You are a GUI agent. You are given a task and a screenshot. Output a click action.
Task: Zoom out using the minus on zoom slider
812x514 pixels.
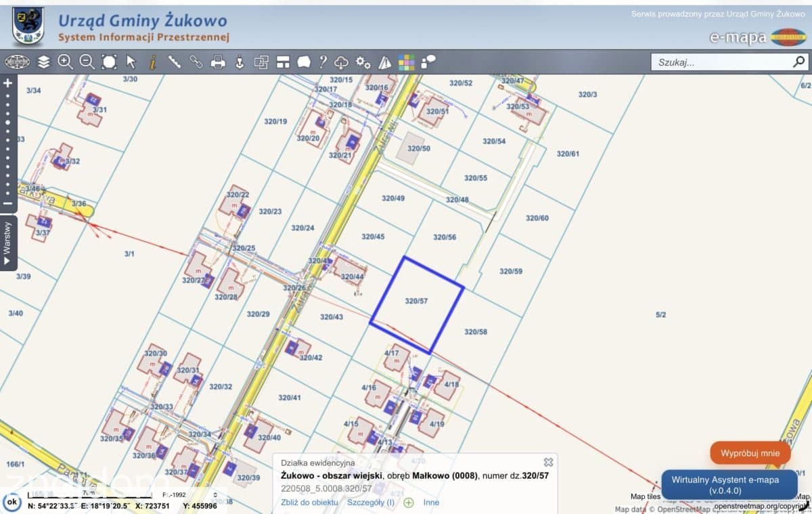point(8,203)
